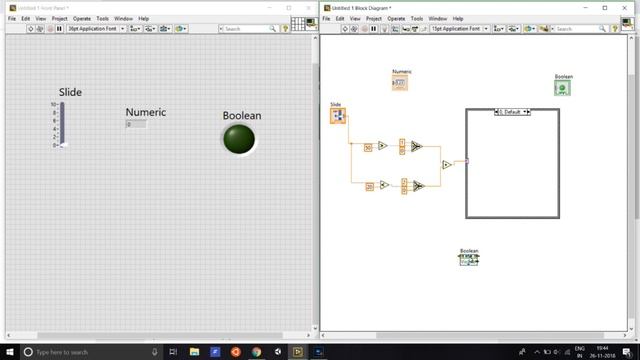Click Numeric indicator field on Front Panel
The image size is (640, 360).
pos(136,124)
